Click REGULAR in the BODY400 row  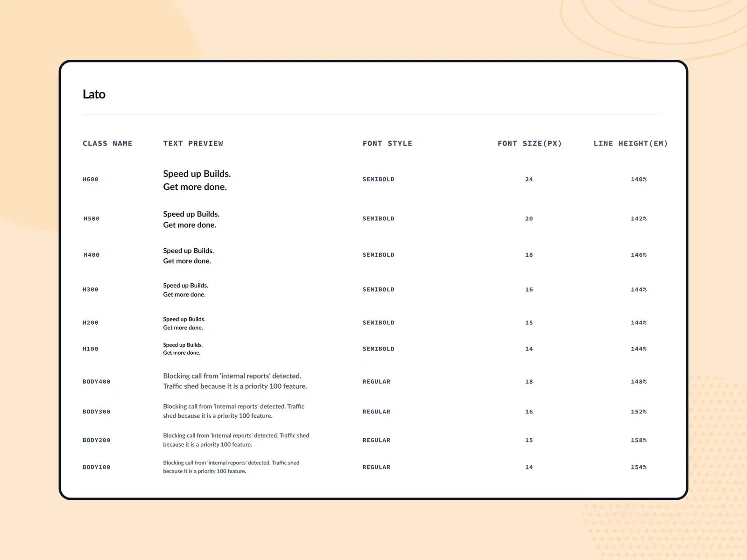(377, 381)
